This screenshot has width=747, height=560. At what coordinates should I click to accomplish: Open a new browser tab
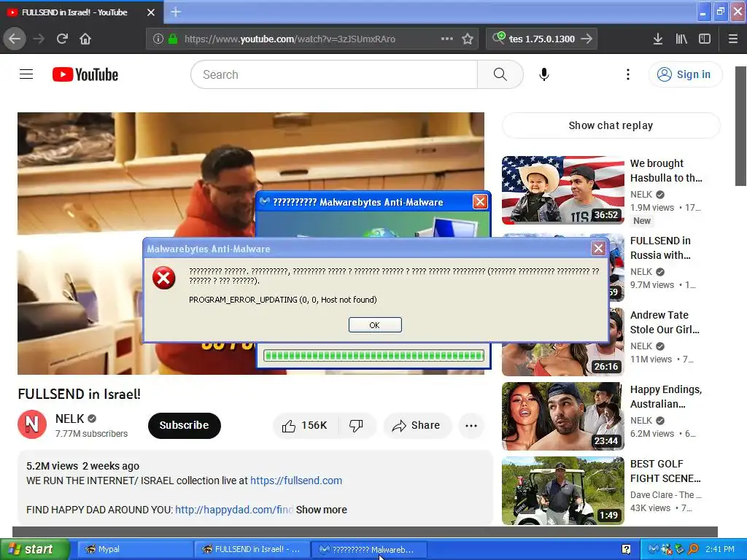click(175, 12)
